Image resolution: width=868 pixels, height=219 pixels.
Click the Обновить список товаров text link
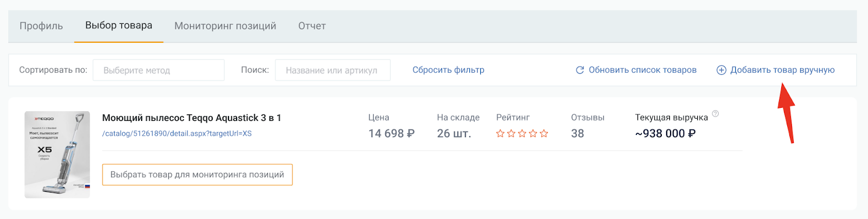[x=642, y=70]
